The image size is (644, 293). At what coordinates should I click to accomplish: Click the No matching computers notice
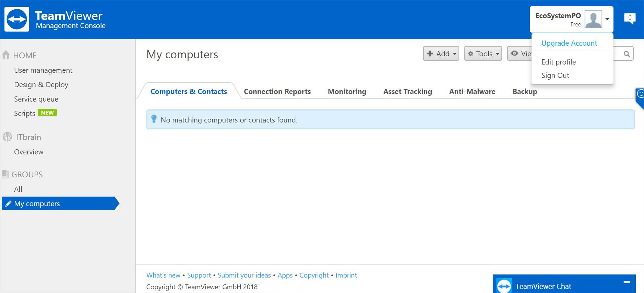click(x=390, y=119)
